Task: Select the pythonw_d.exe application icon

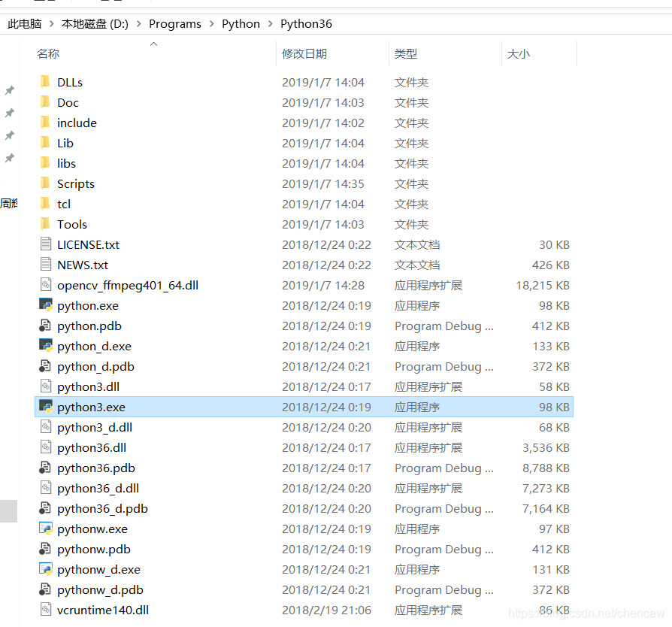Action: (x=45, y=569)
